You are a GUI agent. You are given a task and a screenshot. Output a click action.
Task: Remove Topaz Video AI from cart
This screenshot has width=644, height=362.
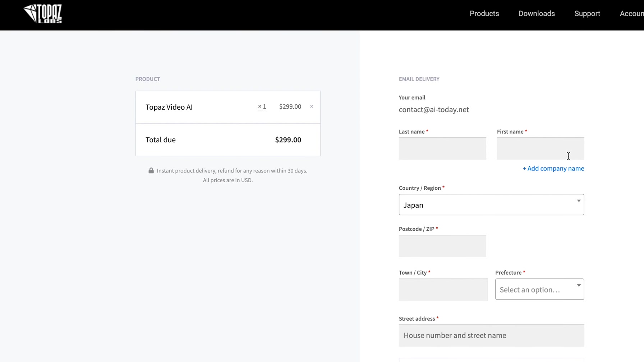tap(312, 106)
